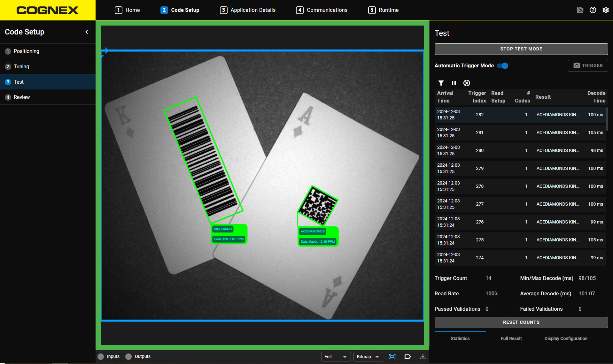Clear results with the circled X icon
Screen dimensions: 613x364
467,83
